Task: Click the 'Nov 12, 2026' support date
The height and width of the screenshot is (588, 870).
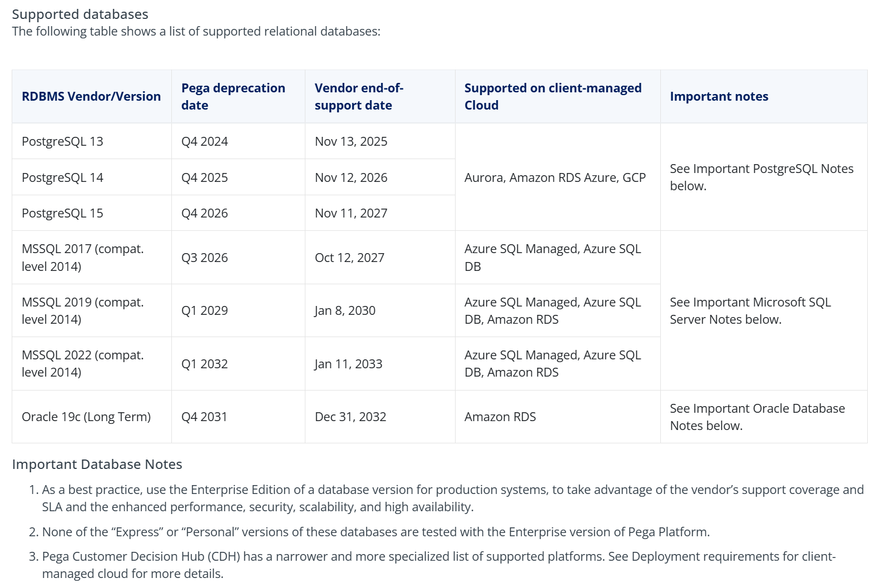Action: [x=351, y=177]
